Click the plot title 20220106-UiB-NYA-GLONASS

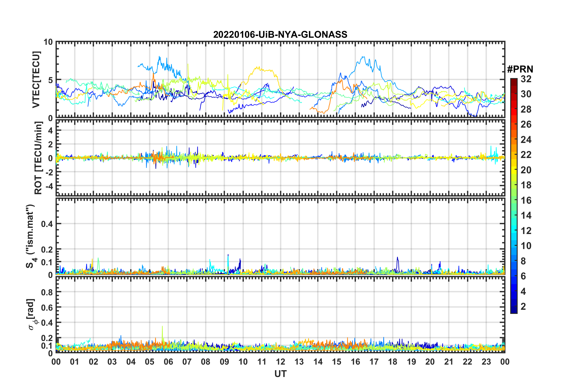click(280, 34)
